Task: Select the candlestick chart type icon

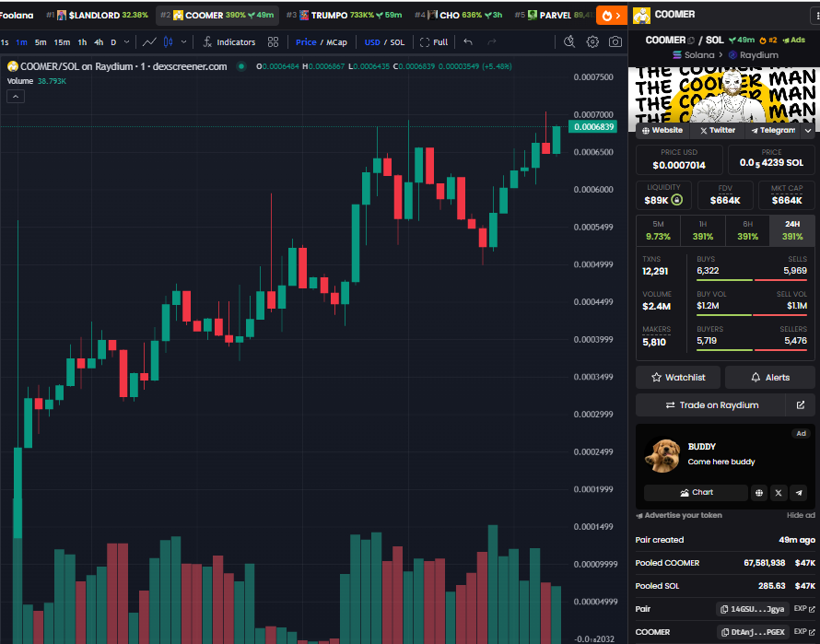Action: point(168,41)
